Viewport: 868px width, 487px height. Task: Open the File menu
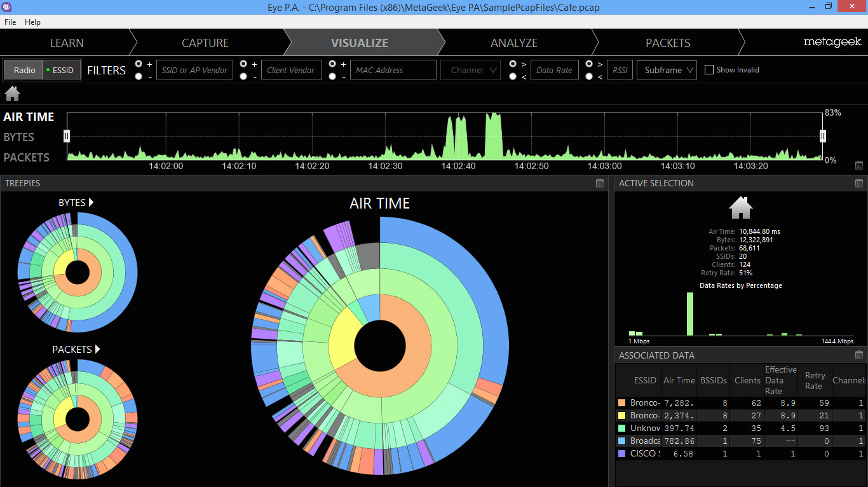(10, 22)
